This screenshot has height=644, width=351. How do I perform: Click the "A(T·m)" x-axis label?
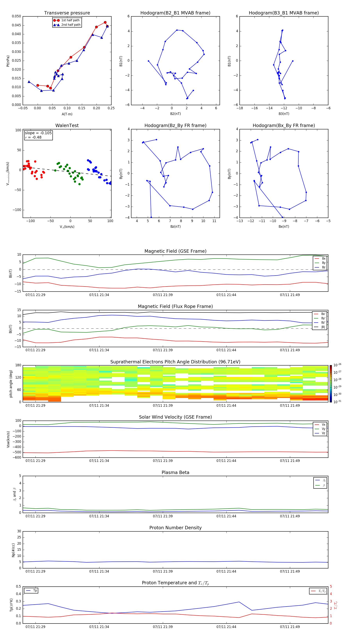tap(67, 114)
